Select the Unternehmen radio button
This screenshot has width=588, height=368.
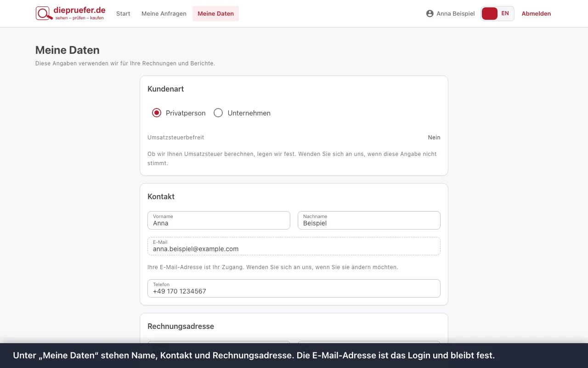point(218,113)
